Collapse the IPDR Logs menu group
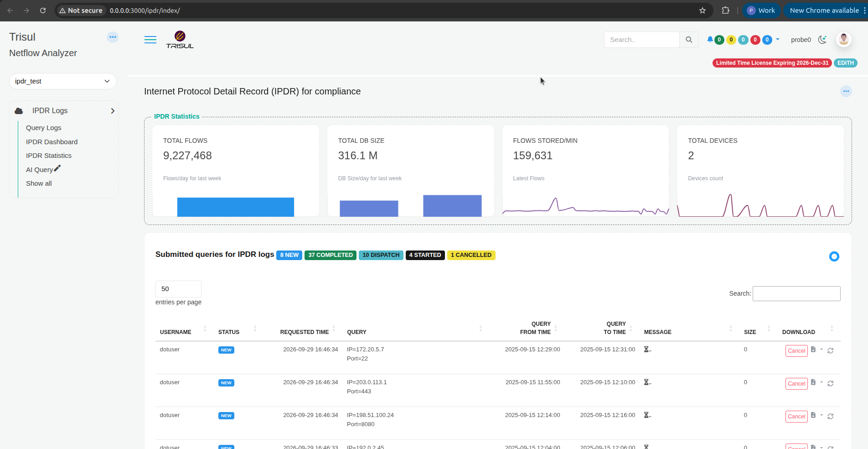Image resolution: width=868 pixels, height=449 pixels. tap(64, 111)
